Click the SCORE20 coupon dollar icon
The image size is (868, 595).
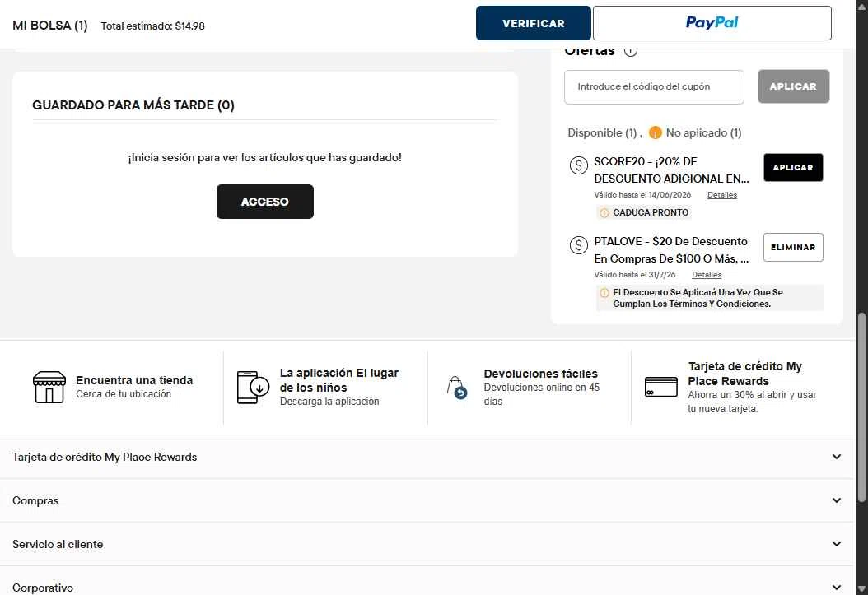578,165
